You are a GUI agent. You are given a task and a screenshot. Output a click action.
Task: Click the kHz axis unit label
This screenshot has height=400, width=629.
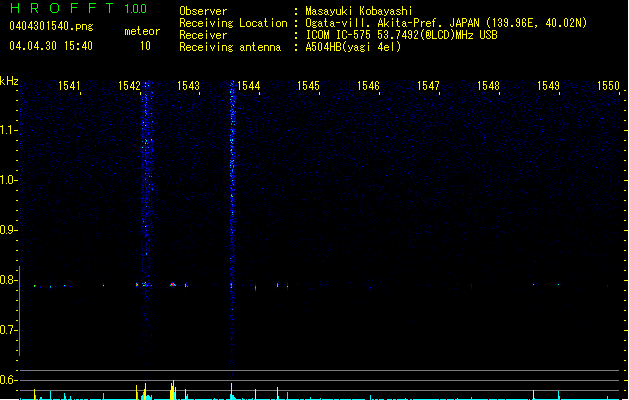tap(9, 81)
